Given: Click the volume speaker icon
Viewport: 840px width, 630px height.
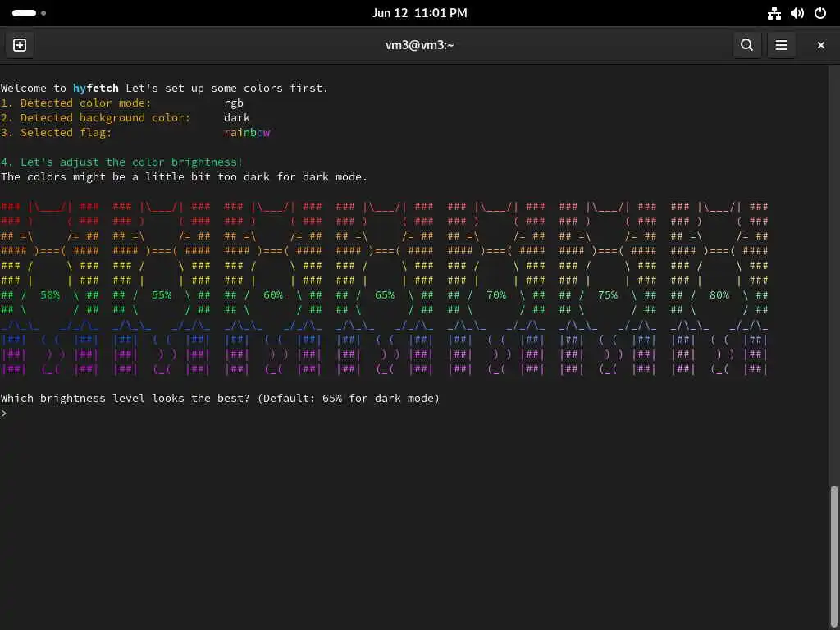Looking at the screenshot, I should pos(797,13).
